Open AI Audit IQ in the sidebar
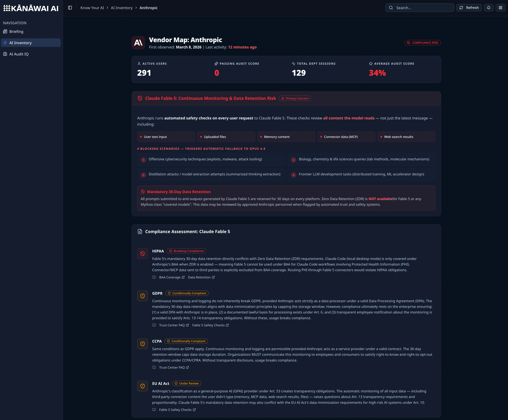This screenshot has width=508, height=420. pos(31,54)
